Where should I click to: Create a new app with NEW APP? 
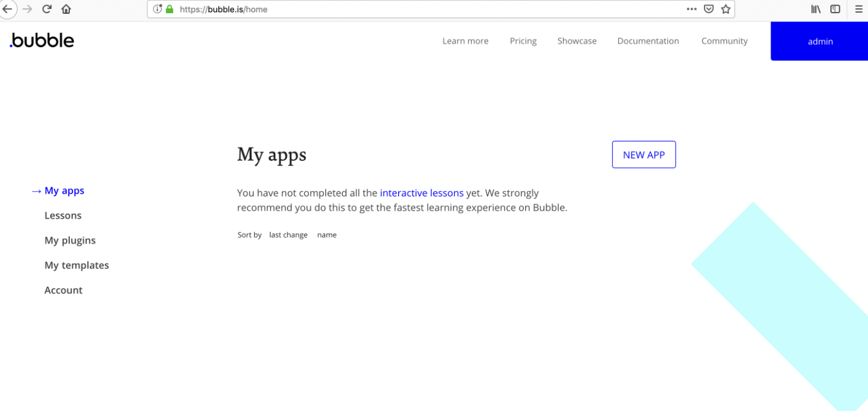click(x=643, y=155)
